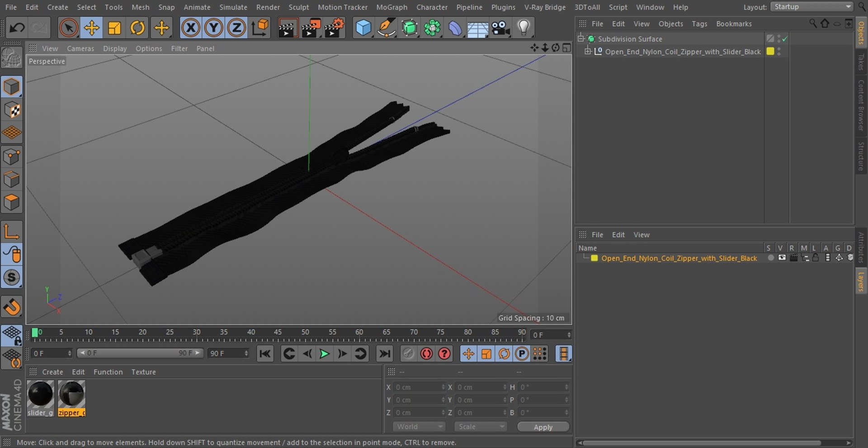Add a Cube primitive object
This screenshot has height=448, width=868.
(363, 28)
